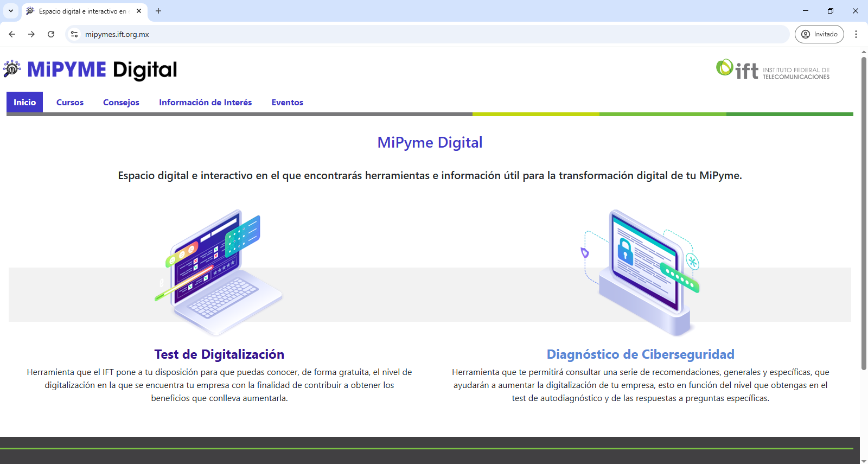Click the Test de Digitalización laptop illustration
The image size is (868, 464).
pos(218,272)
